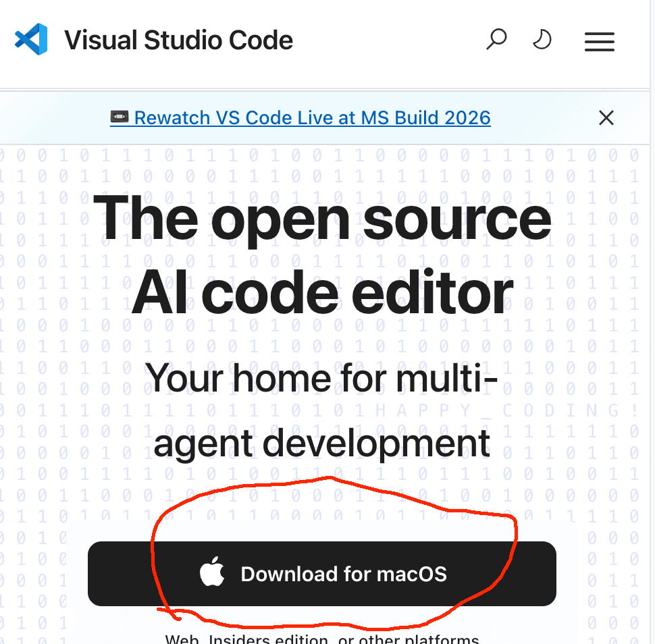
Task: Click the video cassette icon in banner
Action: [120, 117]
